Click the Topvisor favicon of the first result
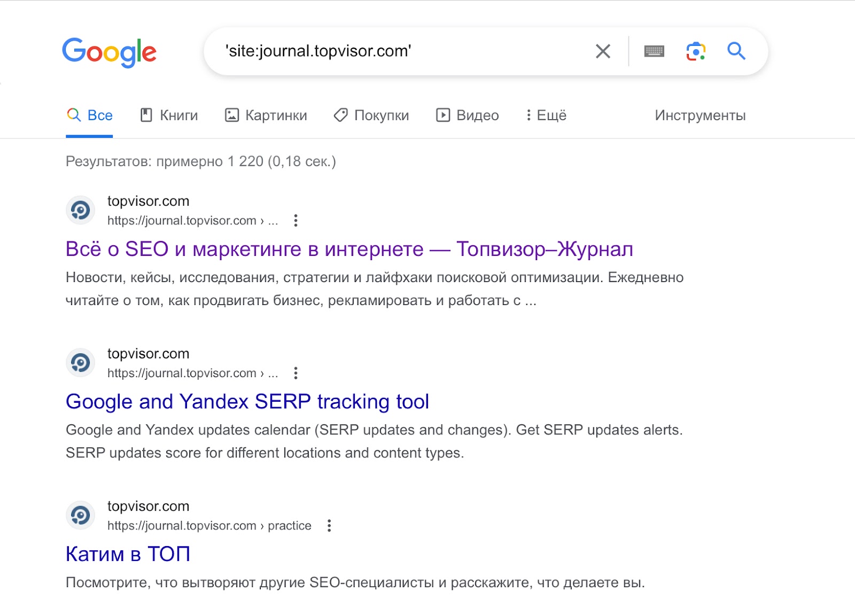Viewport: 855px width, 616px height. pyautogui.click(x=80, y=210)
